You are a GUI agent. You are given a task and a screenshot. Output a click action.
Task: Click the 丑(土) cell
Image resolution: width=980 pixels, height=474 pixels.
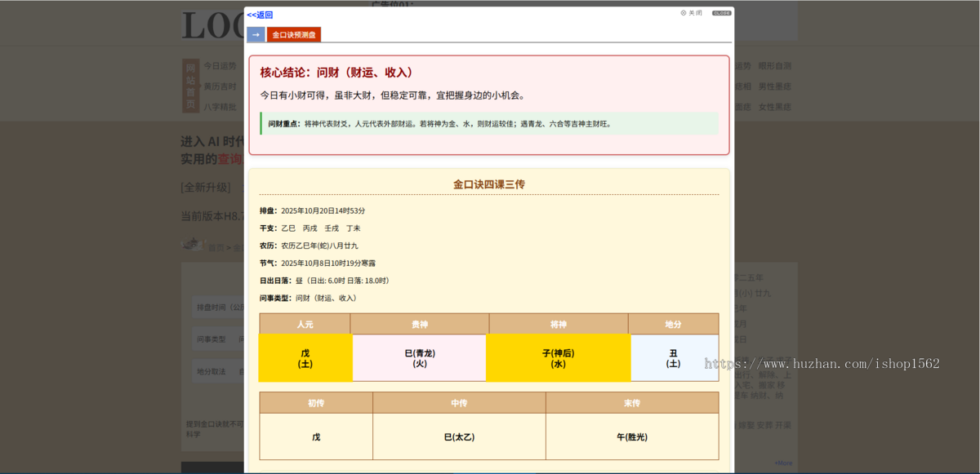[x=675, y=358]
